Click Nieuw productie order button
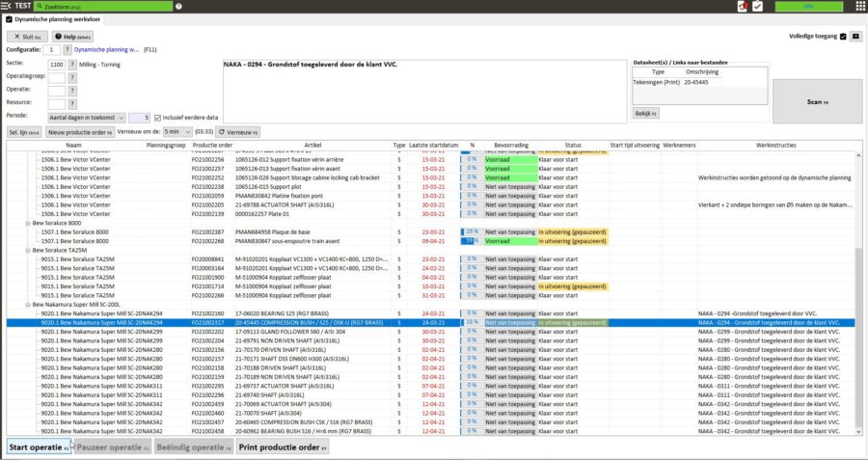868x460 pixels. coord(80,132)
